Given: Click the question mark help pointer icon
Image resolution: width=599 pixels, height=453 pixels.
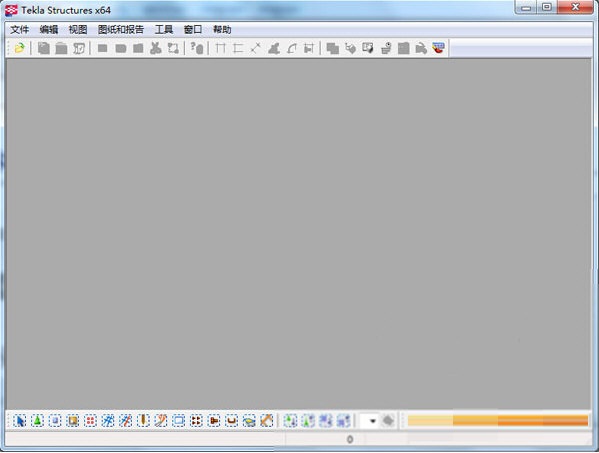Looking at the screenshot, I should click(197, 48).
